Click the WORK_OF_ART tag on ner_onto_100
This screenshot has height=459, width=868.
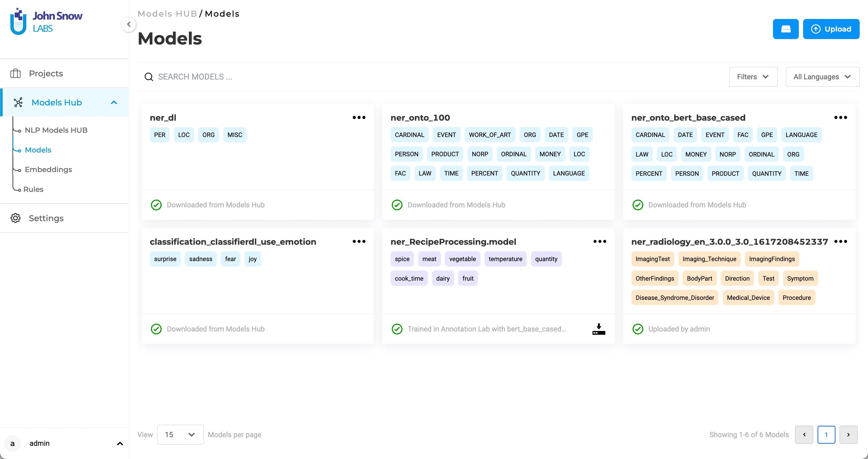click(x=490, y=135)
